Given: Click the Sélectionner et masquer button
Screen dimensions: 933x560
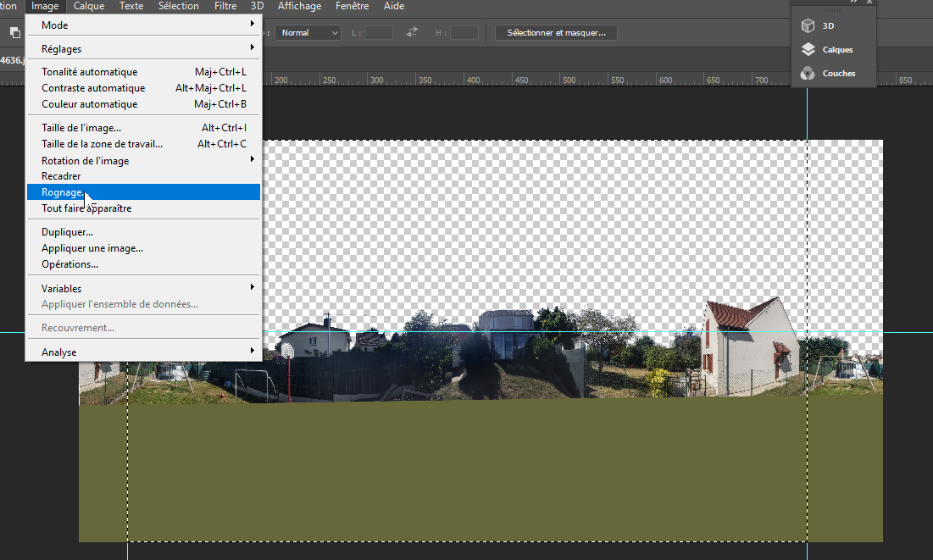Looking at the screenshot, I should pos(556,32).
